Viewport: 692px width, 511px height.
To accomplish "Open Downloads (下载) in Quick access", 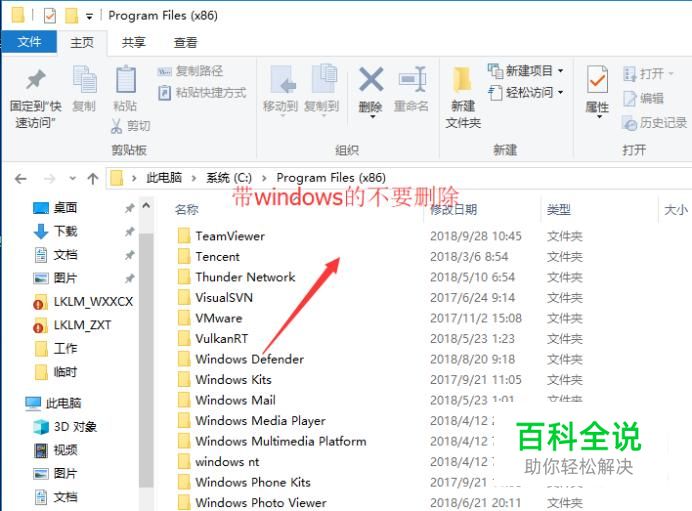I will [x=55, y=231].
